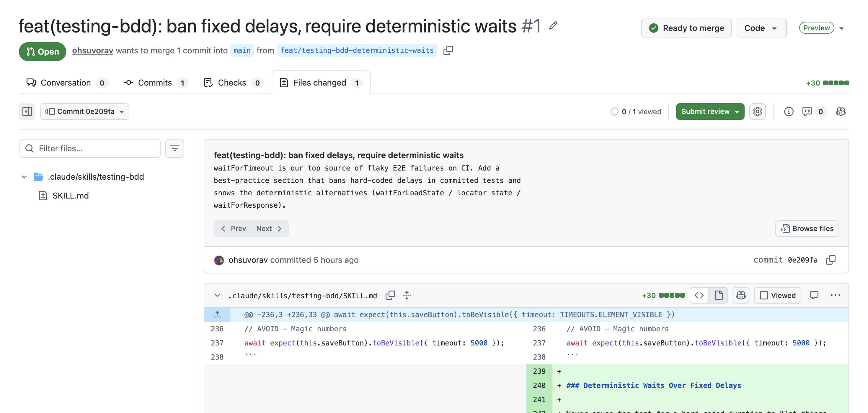
Task: Switch to rich rendered file view
Action: tap(718, 295)
